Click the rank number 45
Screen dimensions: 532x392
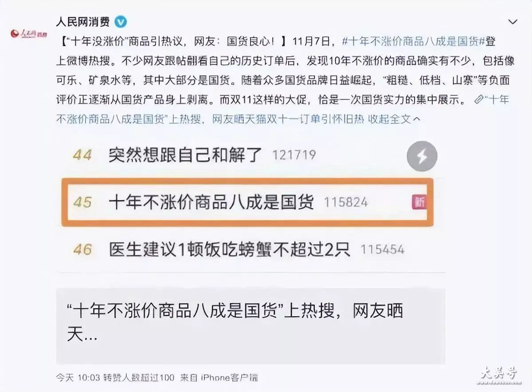point(82,203)
